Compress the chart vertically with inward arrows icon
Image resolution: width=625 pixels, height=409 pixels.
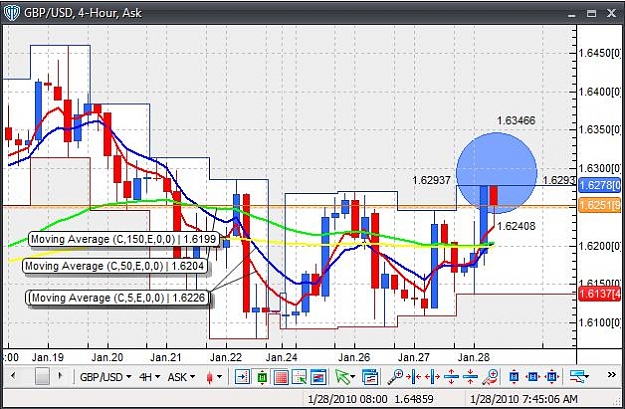pyautogui.click(x=470, y=376)
